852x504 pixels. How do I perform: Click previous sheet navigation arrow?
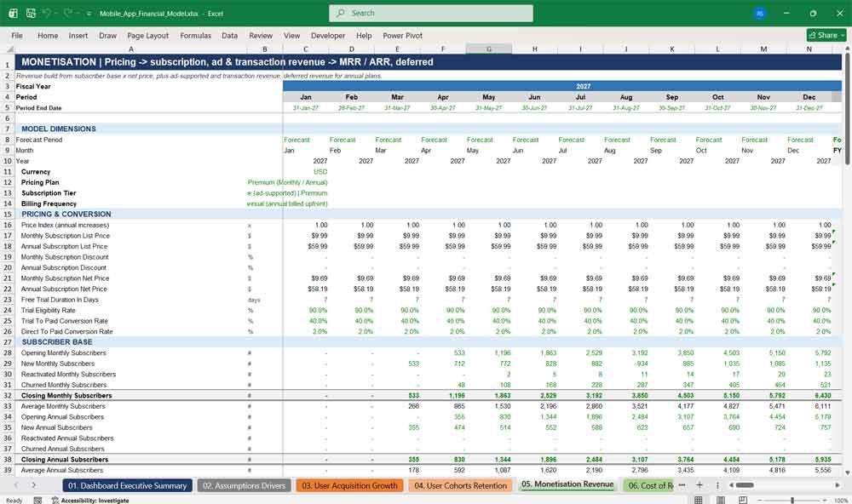15,485
